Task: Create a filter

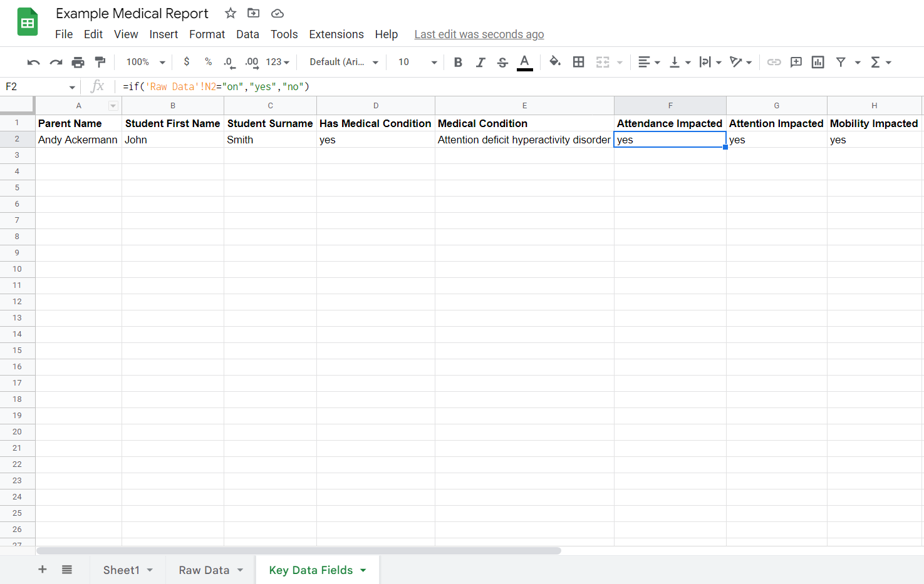Action: coord(840,62)
